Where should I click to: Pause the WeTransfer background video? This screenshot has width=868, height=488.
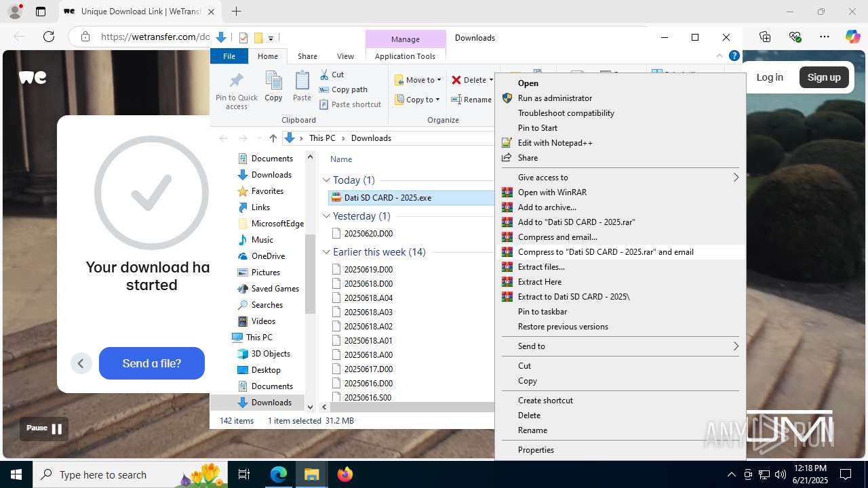pyautogui.click(x=44, y=428)
